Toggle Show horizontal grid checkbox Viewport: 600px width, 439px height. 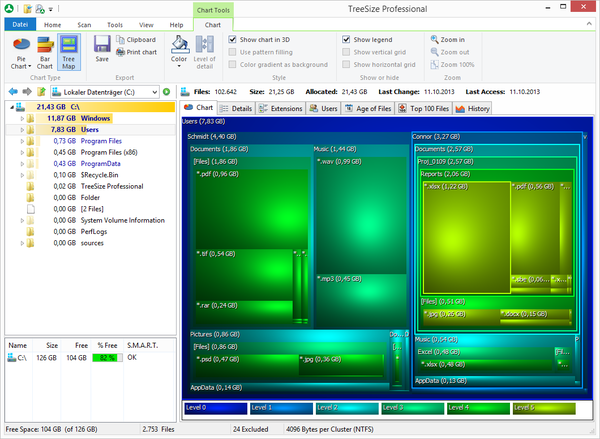(x=346, y=65)
